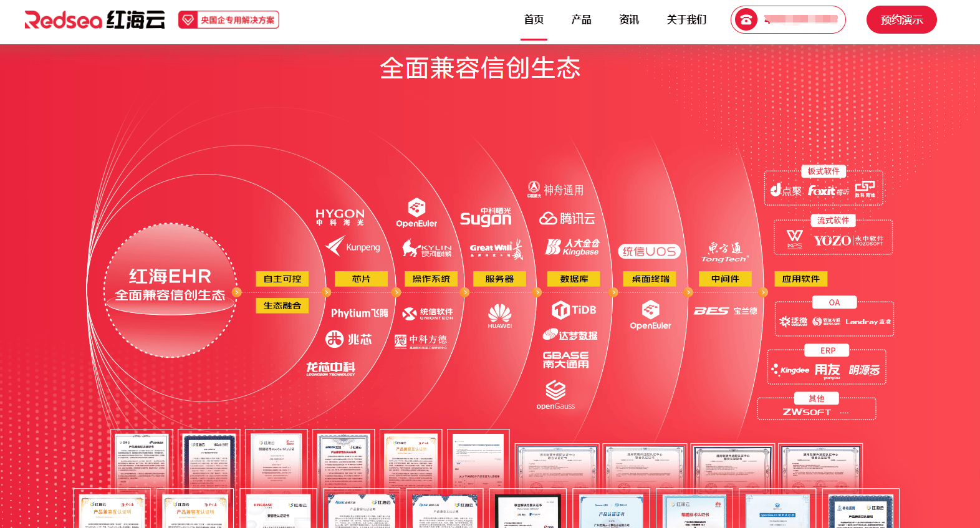Click the 点聚 logo
The height and width of the screenshot is (528, 980).
(x=785, y=190)
